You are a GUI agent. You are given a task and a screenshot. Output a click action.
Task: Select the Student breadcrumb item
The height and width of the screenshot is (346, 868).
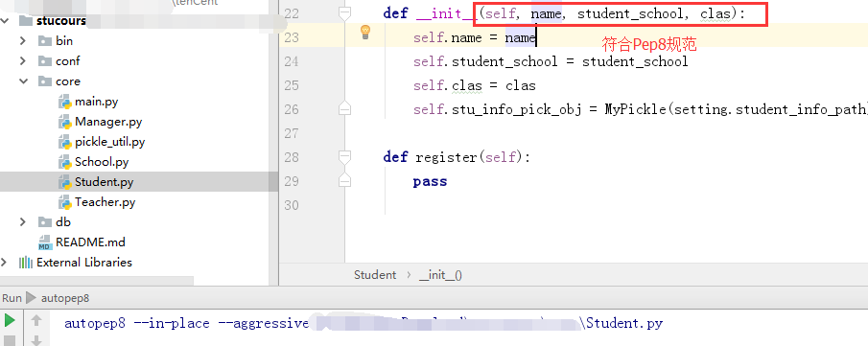coord(375,274)
